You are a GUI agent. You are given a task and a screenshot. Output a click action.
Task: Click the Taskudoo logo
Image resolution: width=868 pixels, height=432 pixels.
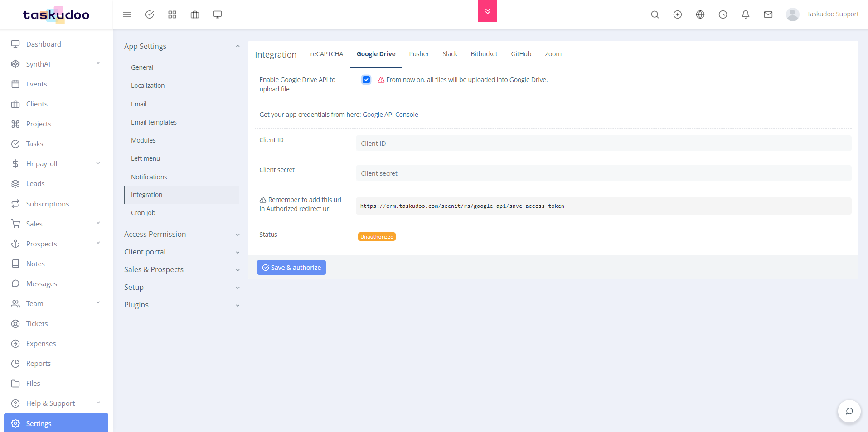(56, 15)
